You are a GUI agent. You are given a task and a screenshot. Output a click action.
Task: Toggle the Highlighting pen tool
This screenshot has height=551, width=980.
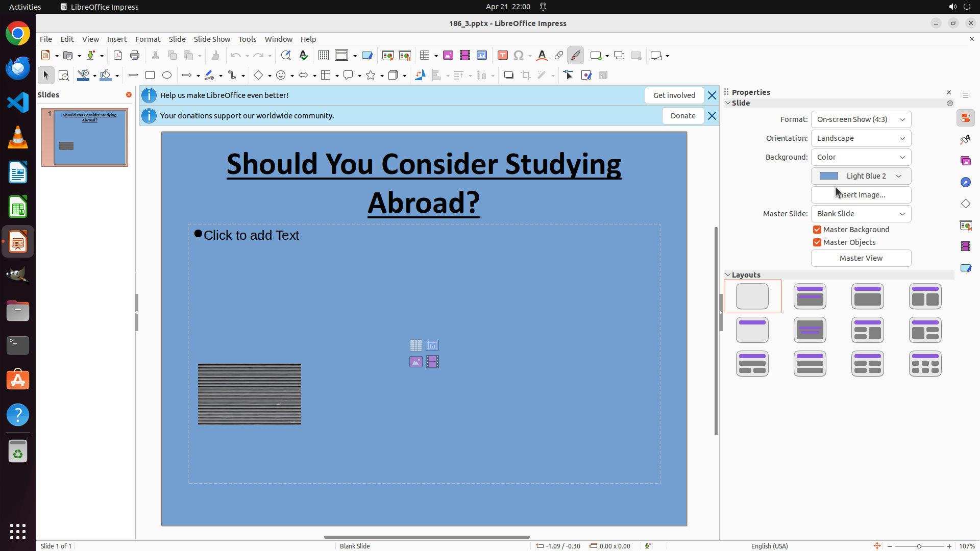tap(575, 56)
